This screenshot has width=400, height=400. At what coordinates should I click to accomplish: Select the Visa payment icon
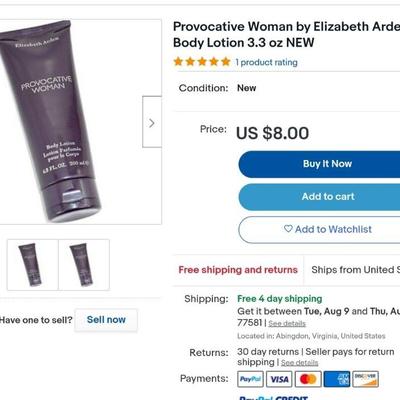[279, 379]
